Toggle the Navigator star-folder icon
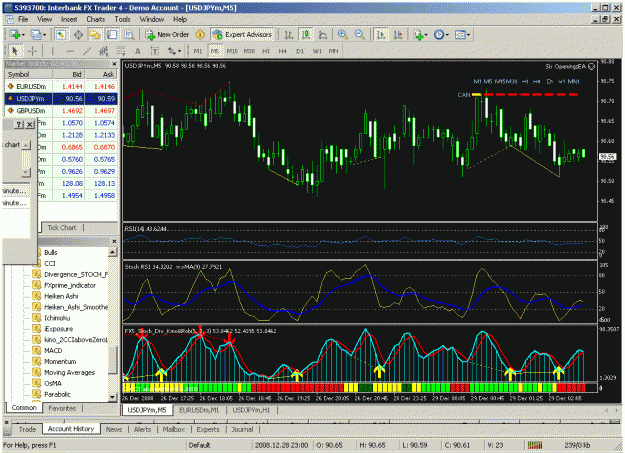 click(95, 35)
